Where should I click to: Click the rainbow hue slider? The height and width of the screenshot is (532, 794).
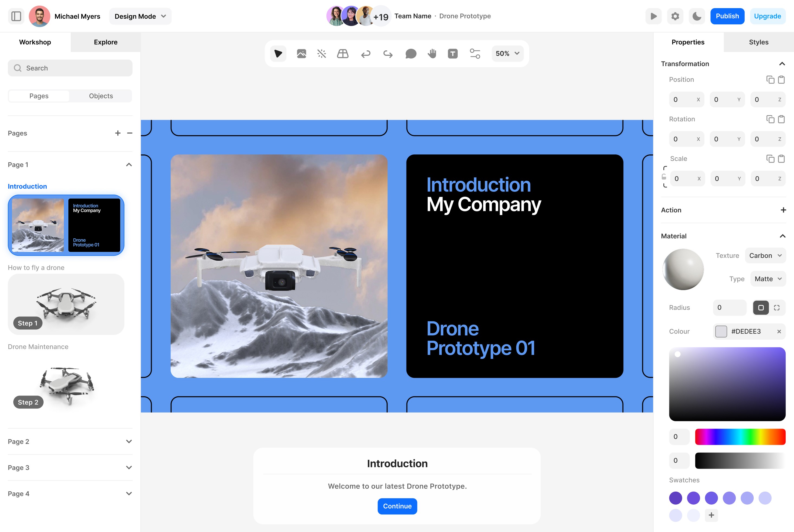click(x=740, y=437)
